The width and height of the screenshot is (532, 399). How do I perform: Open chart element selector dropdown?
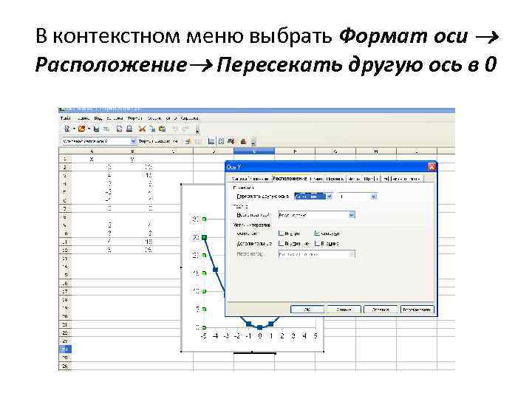(x=133, y=141)
